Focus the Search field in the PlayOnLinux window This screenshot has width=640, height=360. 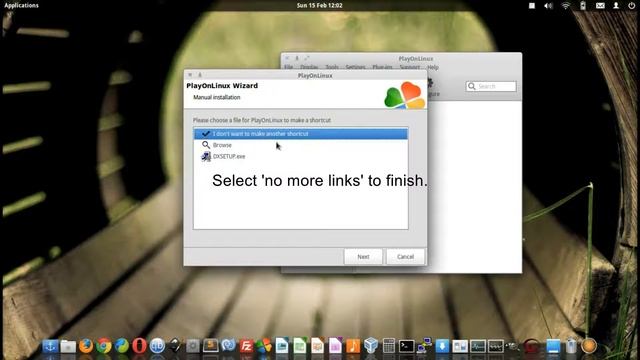pos(491,86)
